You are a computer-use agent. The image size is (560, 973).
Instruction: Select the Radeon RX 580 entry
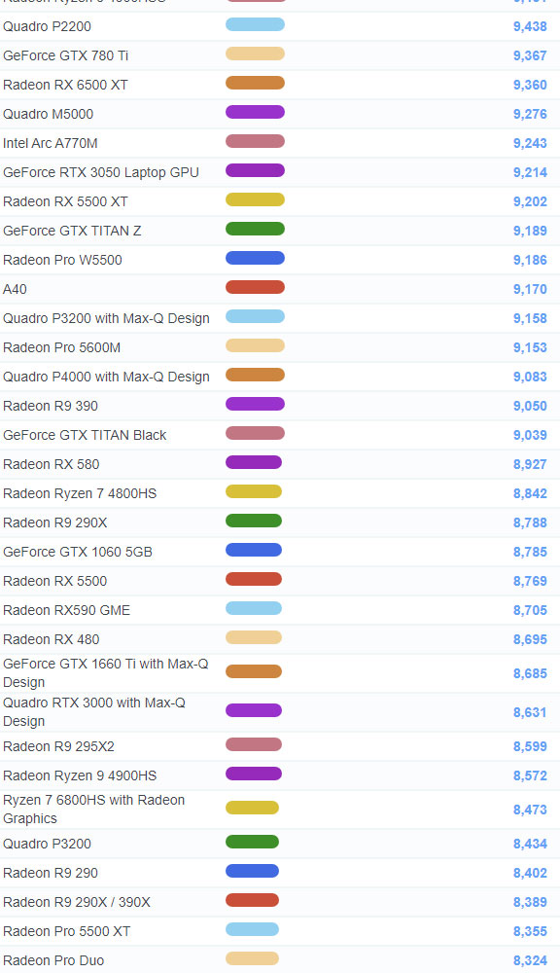click(51, 464)
